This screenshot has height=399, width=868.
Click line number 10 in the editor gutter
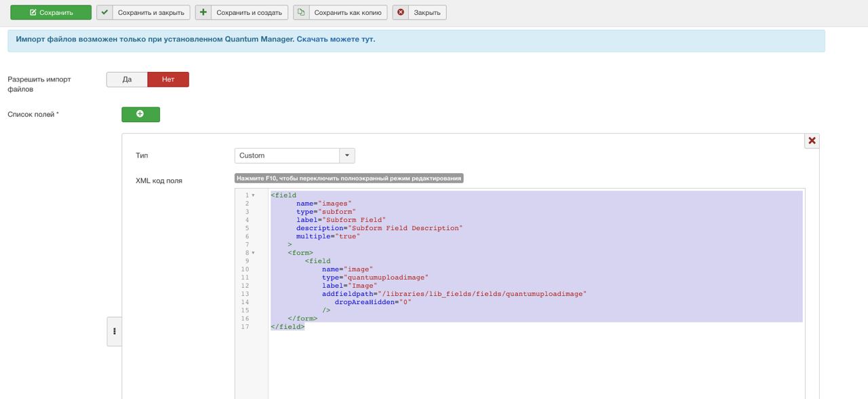click(245, 269)
